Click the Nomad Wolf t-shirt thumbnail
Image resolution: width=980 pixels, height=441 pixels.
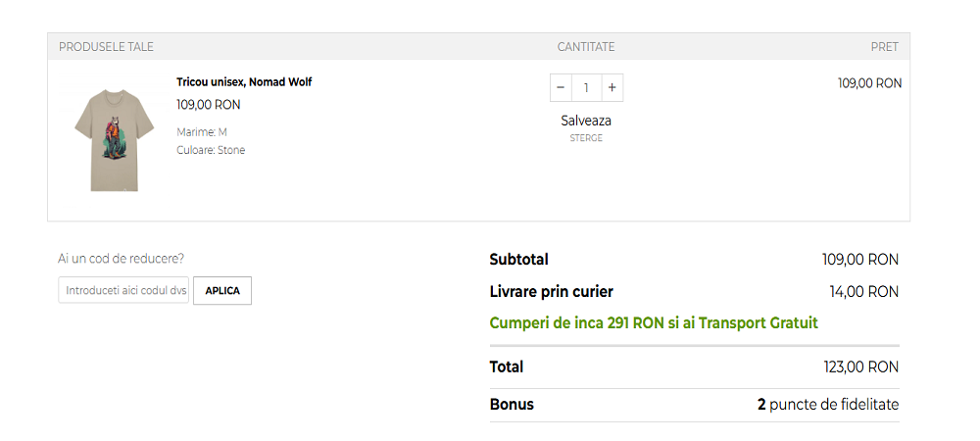[114, 139]
